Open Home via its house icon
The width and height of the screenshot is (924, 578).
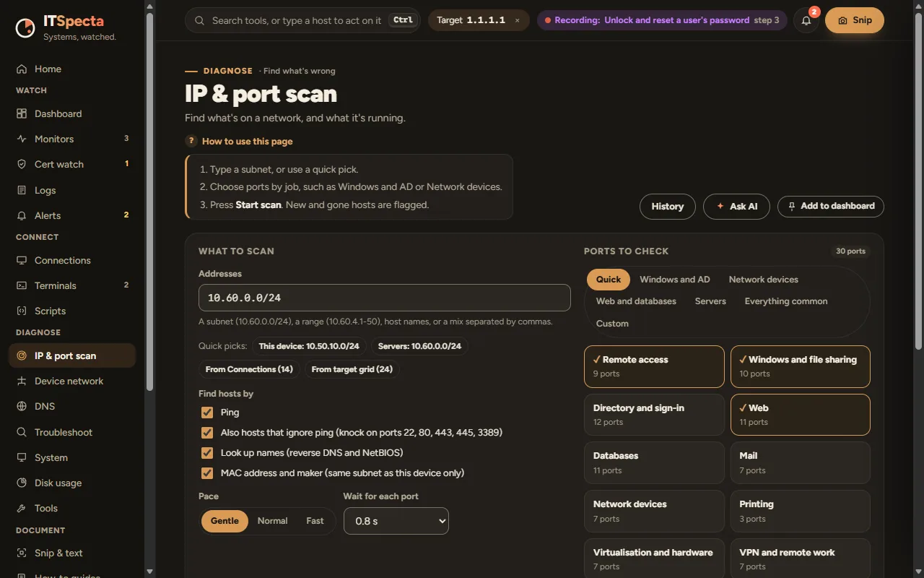point(22,69)
